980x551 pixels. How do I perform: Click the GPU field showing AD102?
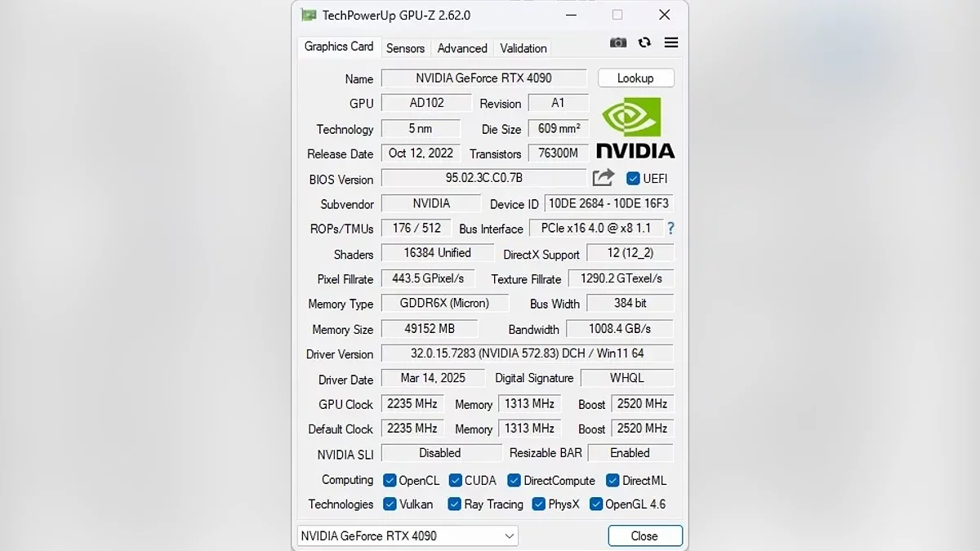click(426, 103)
